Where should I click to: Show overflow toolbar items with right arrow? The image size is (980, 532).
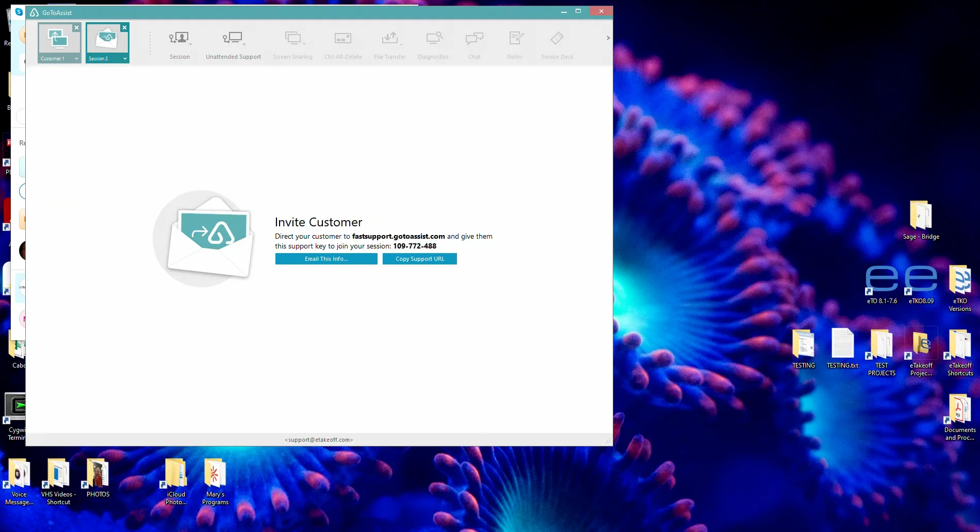coord(608,38)
